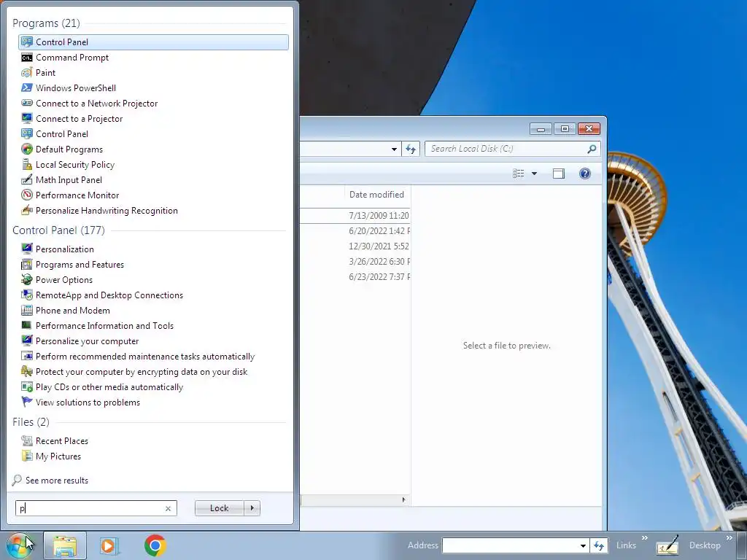Open the view options dropdown arrow
Image resolution: width=747 pixels, height=560 pixels.
coord(534,174)
